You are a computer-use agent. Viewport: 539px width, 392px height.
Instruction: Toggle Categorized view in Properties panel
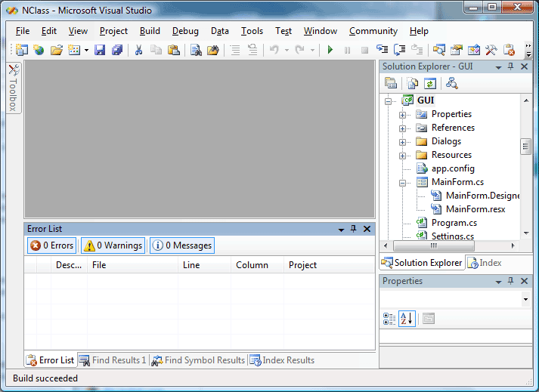click(x=389, y=319)
